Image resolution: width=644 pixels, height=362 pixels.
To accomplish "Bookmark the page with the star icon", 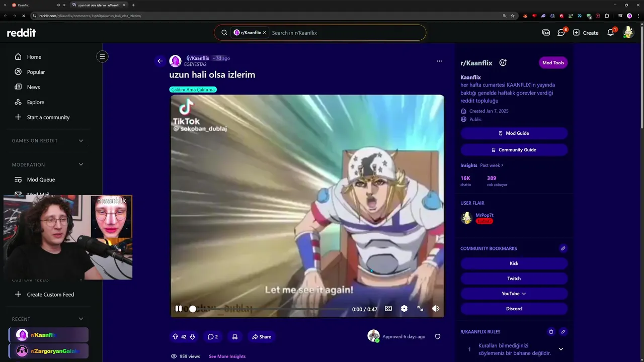I will (x=513, y=16).
